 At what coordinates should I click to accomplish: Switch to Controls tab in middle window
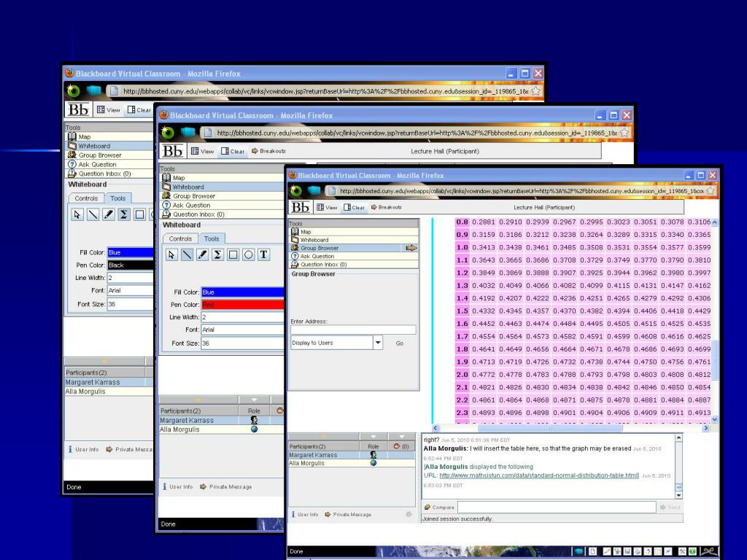click(181, 238)
